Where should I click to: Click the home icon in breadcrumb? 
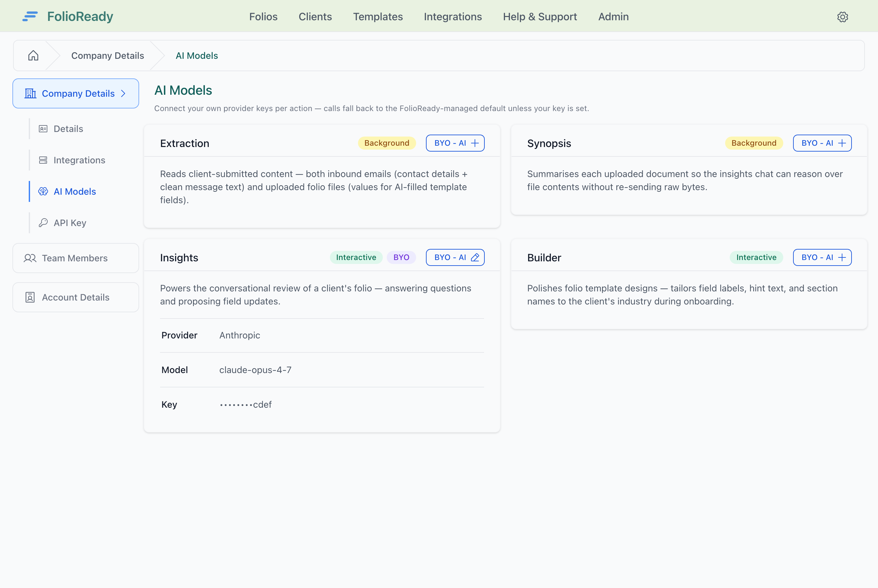[x=33, y=56]
